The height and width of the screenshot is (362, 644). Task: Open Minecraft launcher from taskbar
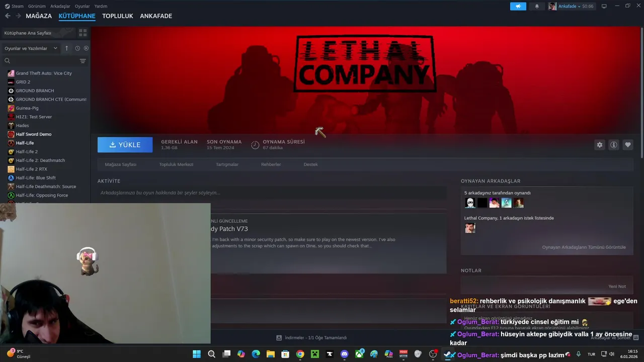[x=315, y=354]
